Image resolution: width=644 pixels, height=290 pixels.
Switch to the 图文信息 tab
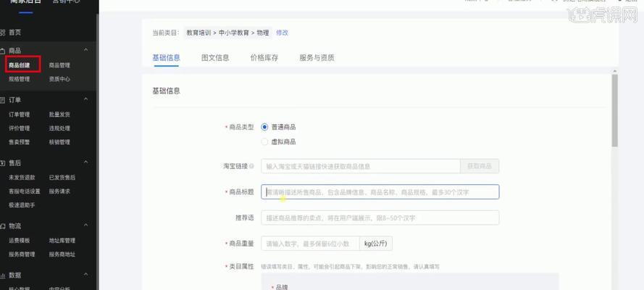tap(215, 57)
